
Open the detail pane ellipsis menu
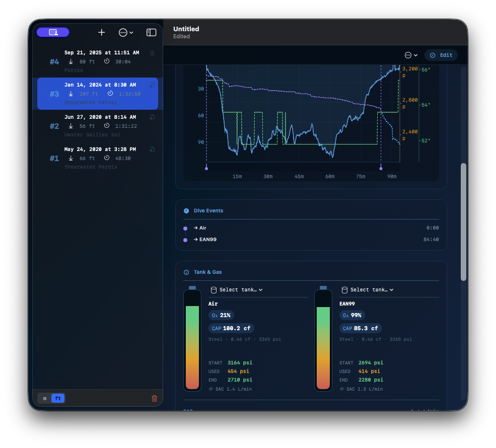click(411, 55)
